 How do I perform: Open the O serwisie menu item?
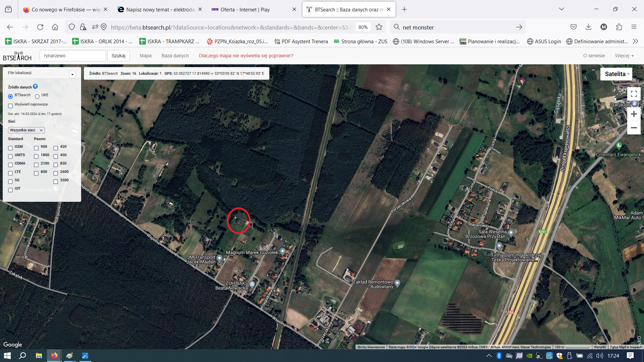(594, 56)
